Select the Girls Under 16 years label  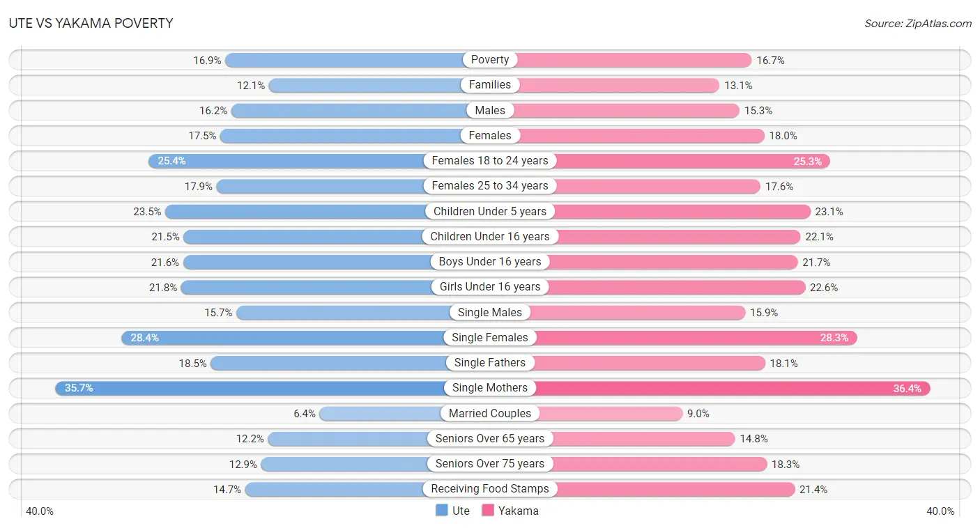490,287
